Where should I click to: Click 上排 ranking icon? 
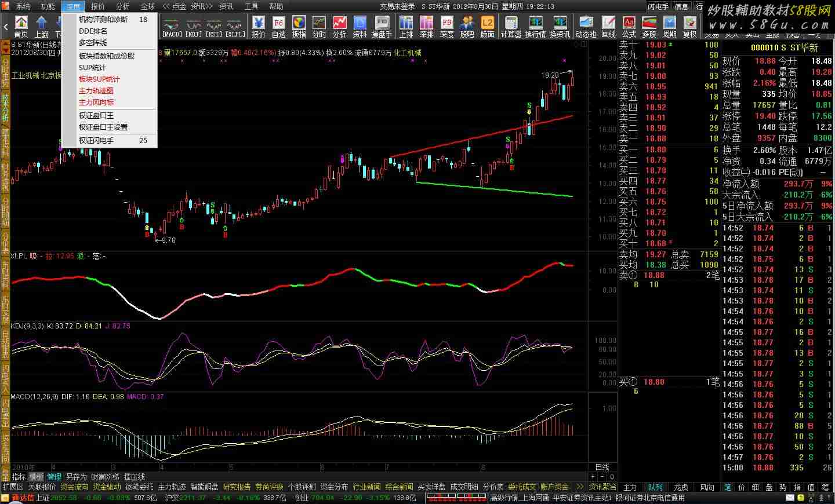click(406, 27)
